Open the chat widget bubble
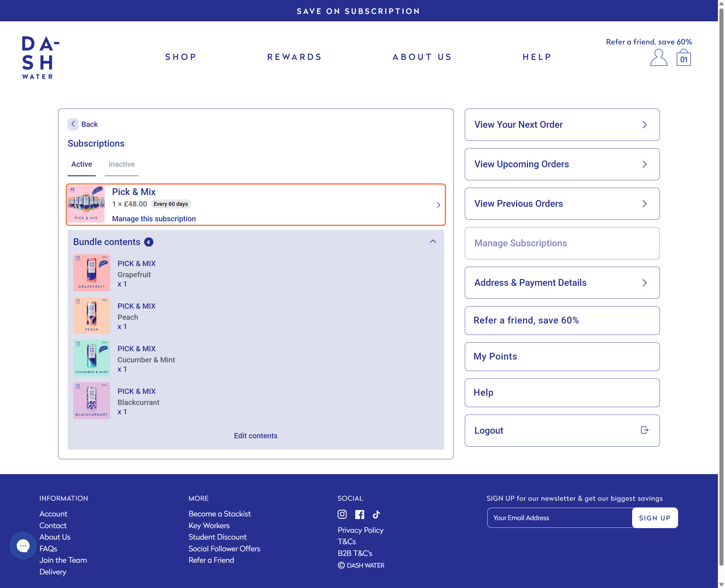Screen dimensions: 725x588 coord(23,545)
